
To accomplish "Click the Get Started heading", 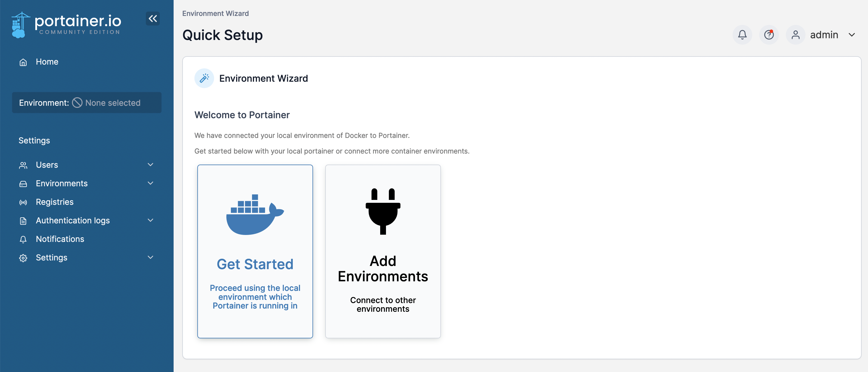I will 255,264.
